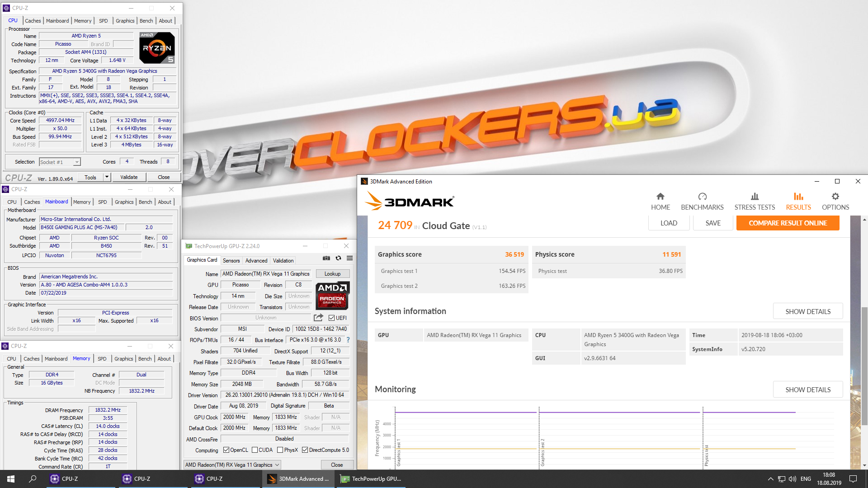Open Windows taskbar search
The height and width of the screenshot is (488, 868).
tap(33, 479)
